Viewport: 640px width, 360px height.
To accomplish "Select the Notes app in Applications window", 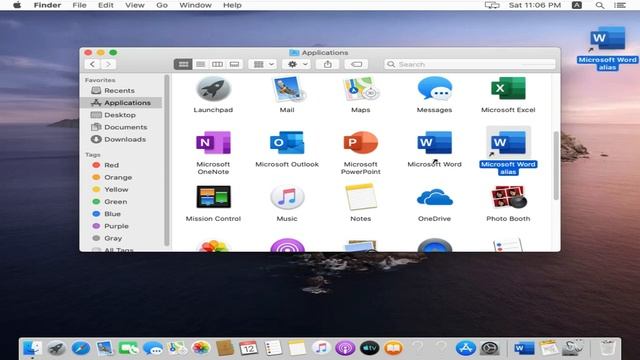I will click(361, 197).
